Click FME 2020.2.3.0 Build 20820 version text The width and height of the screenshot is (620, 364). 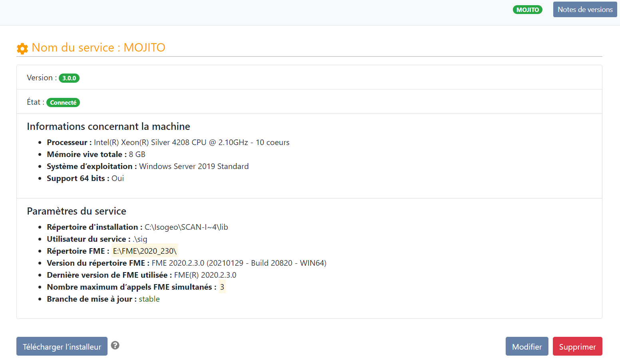click(x=239, y=263)
